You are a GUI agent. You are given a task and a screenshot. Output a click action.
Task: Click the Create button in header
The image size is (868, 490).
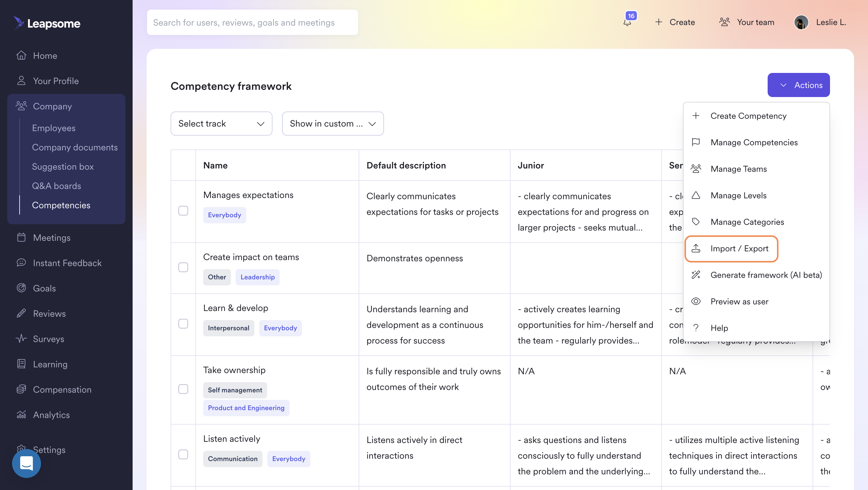click(x=675, y=22)
